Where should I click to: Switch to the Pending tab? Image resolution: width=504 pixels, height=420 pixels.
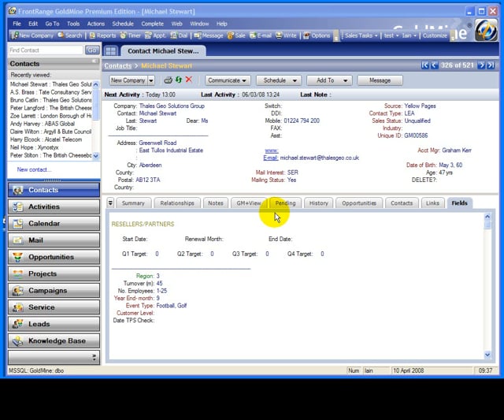(285, 203)
